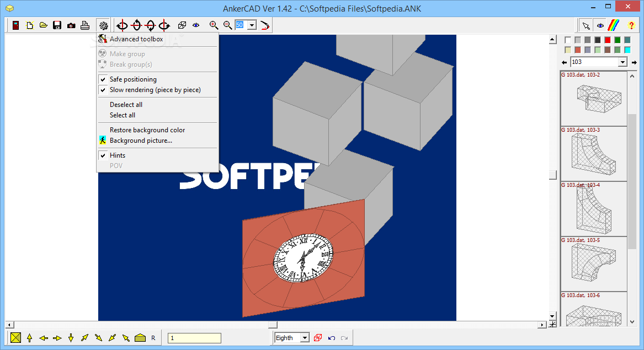The image size is (644, 350).
Task: Print using the printer icon
Action: (x=85, y=25)
